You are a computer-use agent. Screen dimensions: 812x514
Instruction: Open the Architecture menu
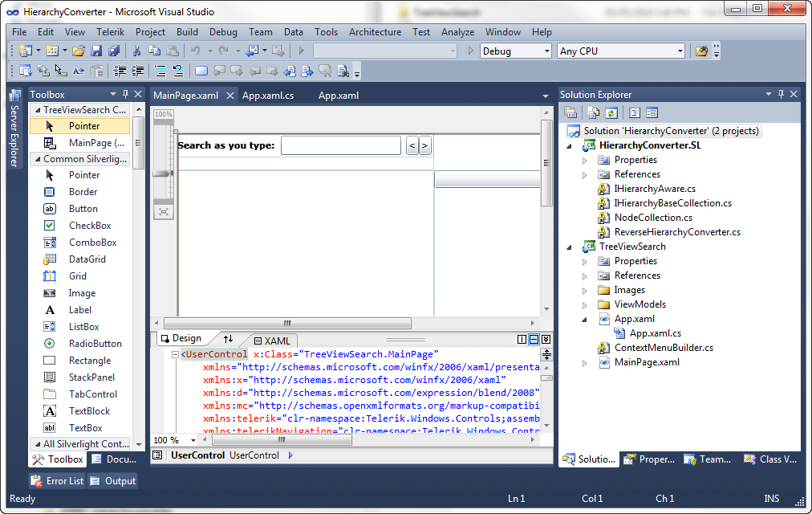click(375, 32)
